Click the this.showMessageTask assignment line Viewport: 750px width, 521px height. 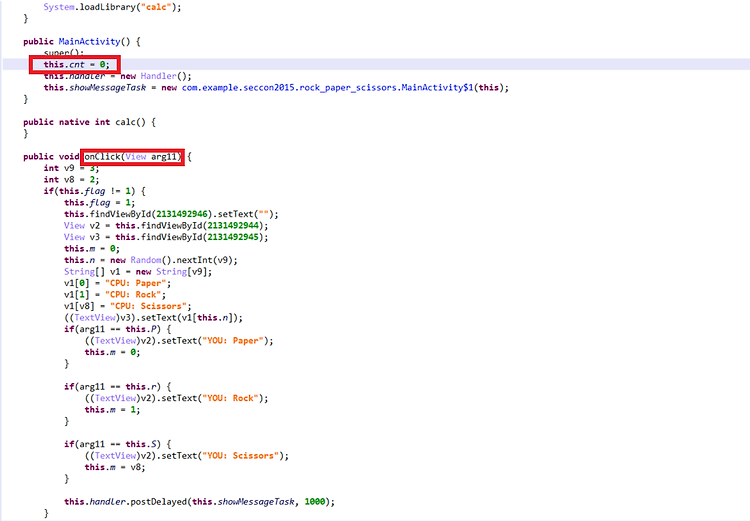(276, 88)
